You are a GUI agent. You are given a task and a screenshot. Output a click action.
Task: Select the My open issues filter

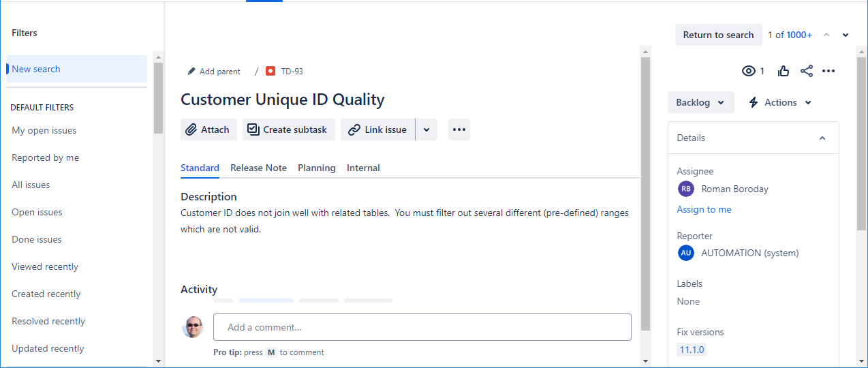44,130
